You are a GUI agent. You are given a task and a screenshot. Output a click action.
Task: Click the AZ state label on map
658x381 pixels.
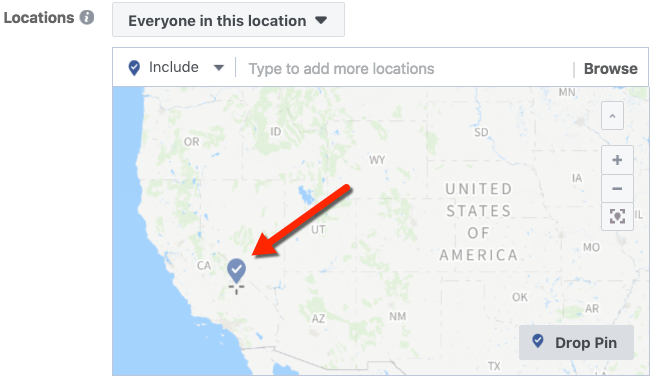click(318, 318)
